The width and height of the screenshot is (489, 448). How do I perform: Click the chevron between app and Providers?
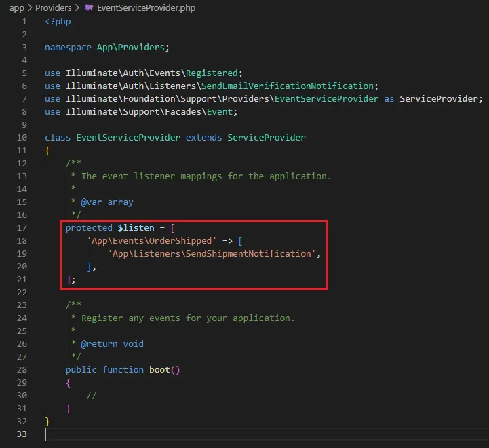pyautogui.click(x=30, y=7)
